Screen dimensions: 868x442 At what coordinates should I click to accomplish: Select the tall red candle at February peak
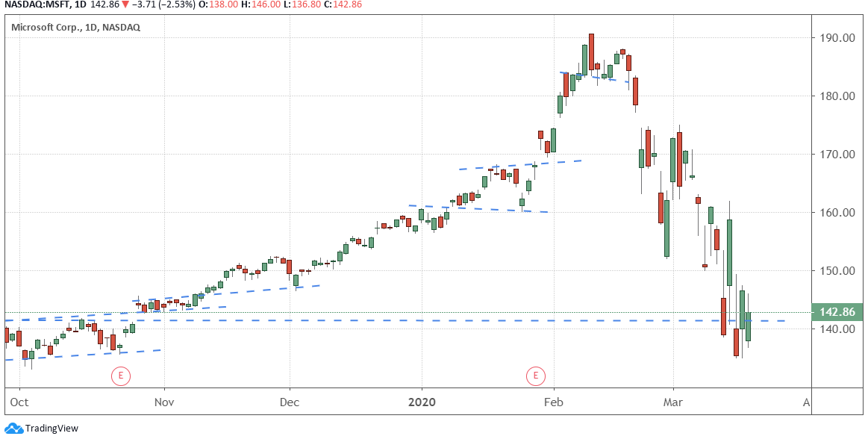[591, 52]
